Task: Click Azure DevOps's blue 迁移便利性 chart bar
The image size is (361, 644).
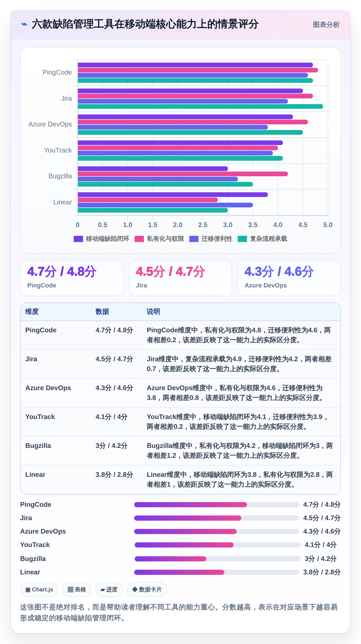Action: coord(173,127)
